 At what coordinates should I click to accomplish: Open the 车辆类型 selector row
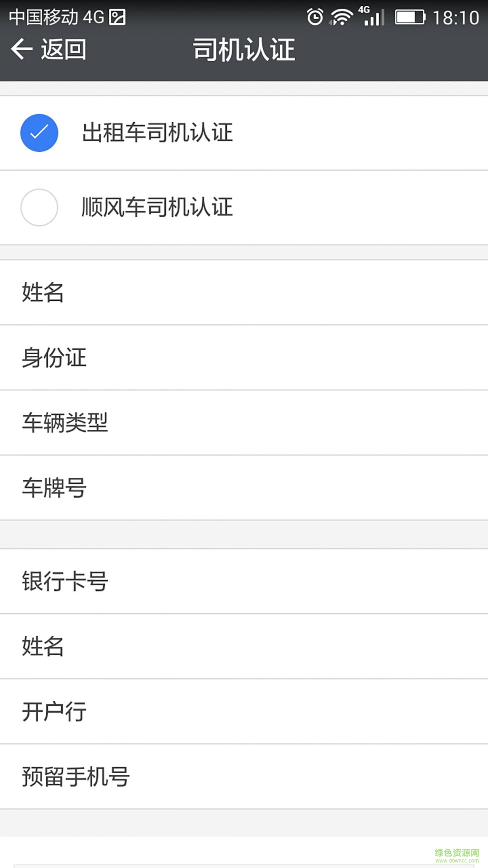pyautogui.click(x=244, y=423)
